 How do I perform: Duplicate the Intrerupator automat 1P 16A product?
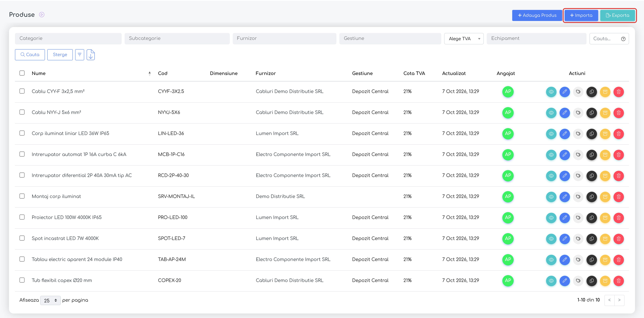tap(591, 155)
